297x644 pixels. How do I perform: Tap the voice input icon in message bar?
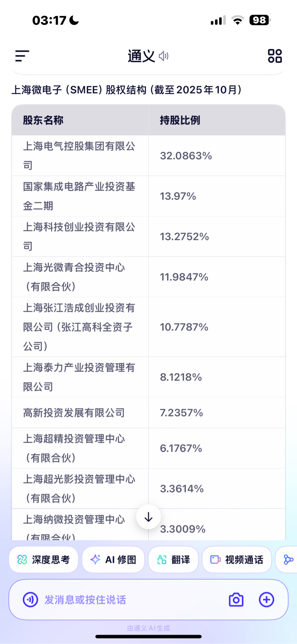click(x=31, y=600)
